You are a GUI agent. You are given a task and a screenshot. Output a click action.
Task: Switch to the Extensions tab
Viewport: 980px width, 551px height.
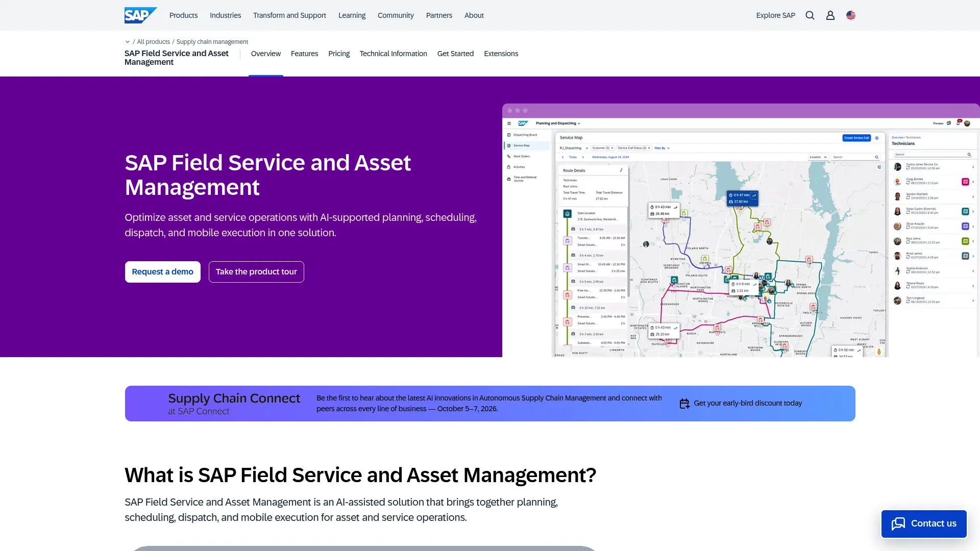pyautogui.click(x=501, y=54)
